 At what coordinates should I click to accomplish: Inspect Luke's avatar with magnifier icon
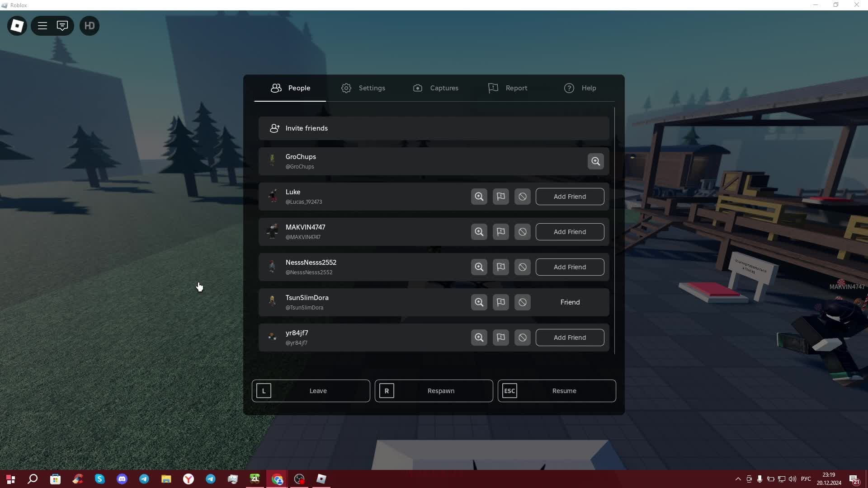pos(479,197)
